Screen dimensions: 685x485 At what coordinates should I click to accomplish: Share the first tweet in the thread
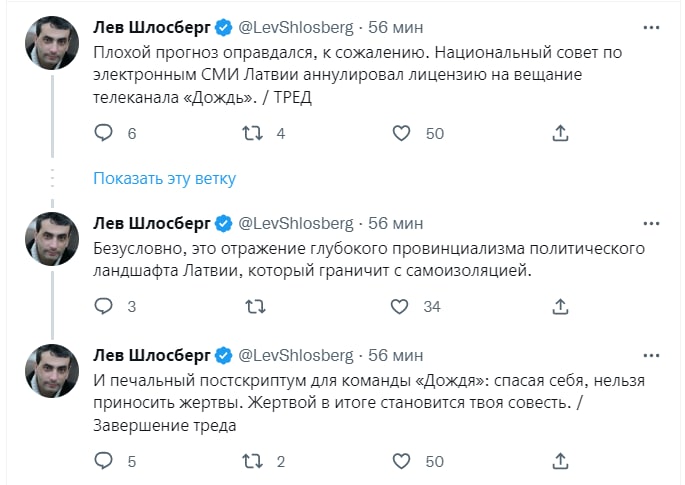tap(561, 133)
